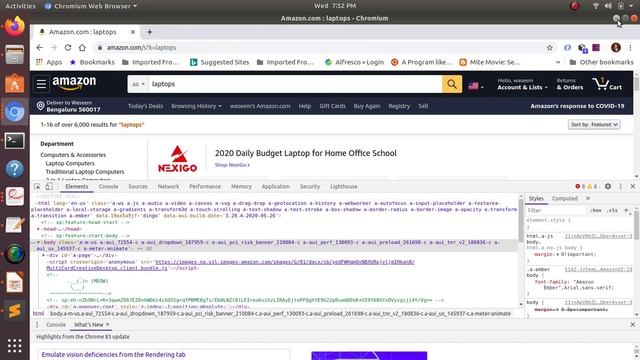Close the What's New drawer tab
This screenshot has width=640, height=360.
click(108, 324)
